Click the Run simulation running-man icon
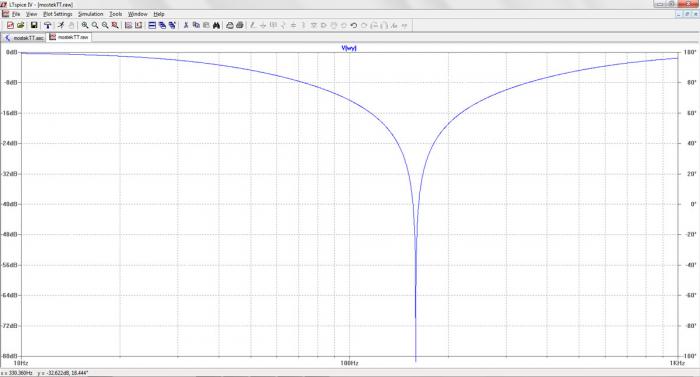Image resolution: width=700 pixels, height=377 pixels. (61, 25)
